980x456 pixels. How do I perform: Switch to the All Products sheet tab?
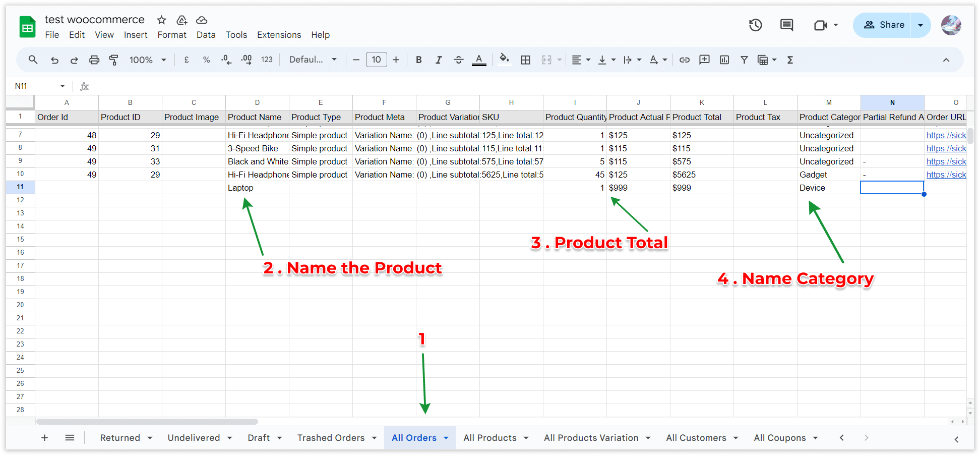(x=489, y=438)
